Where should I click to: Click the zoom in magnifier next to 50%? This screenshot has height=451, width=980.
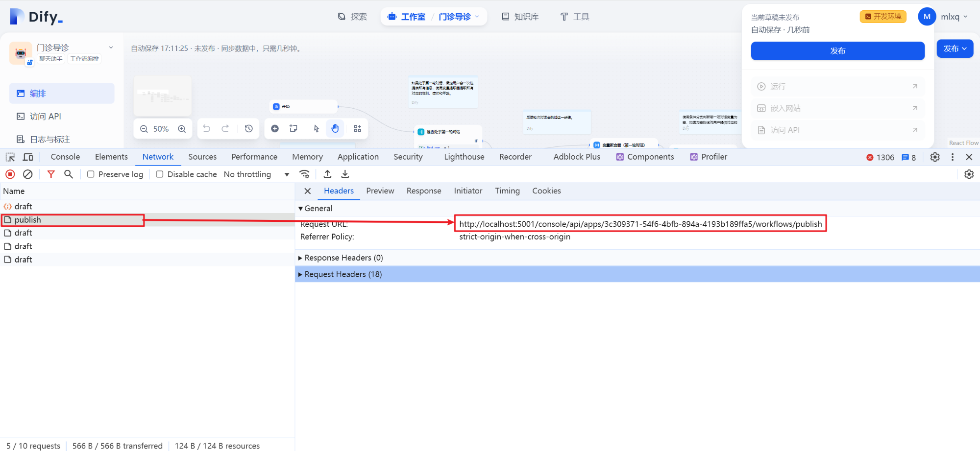click(182, 128)
